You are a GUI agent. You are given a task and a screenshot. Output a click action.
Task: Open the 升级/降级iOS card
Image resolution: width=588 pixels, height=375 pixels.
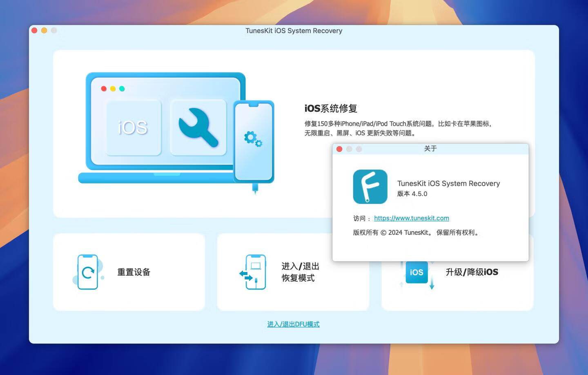coord(457,286)
